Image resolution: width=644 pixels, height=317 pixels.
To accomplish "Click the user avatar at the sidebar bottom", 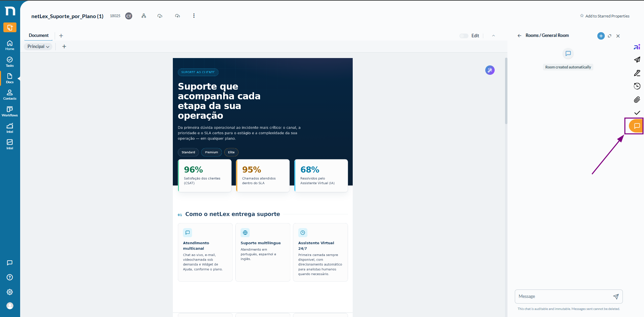I will coord(10,306).
